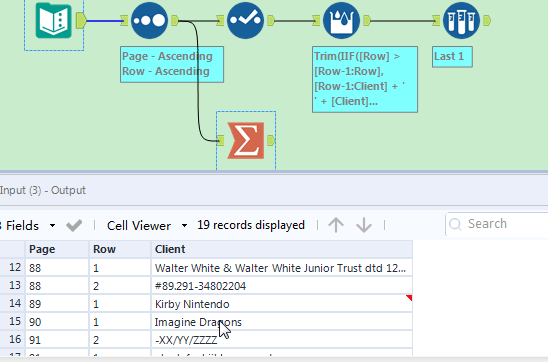Click the Sort tool output anchor
This screenshot has width=548, height=362.
point(175,21)
